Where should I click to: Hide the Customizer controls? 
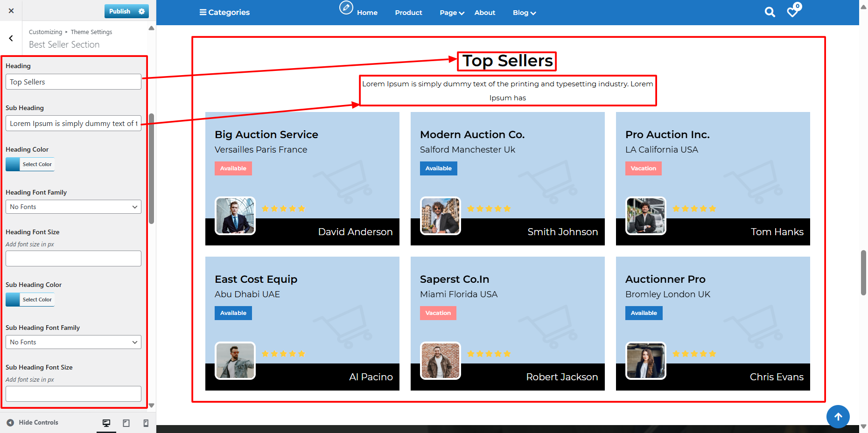pyautogui.click(x=33, y=422)
